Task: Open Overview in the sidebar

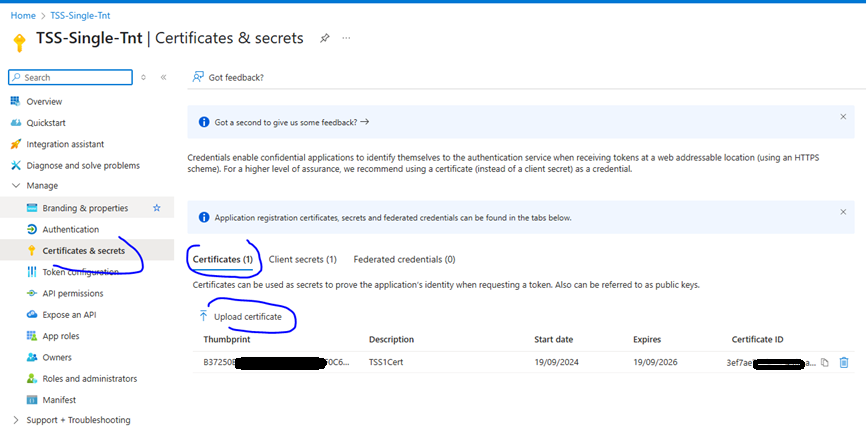Action: [x=44, y=101]
